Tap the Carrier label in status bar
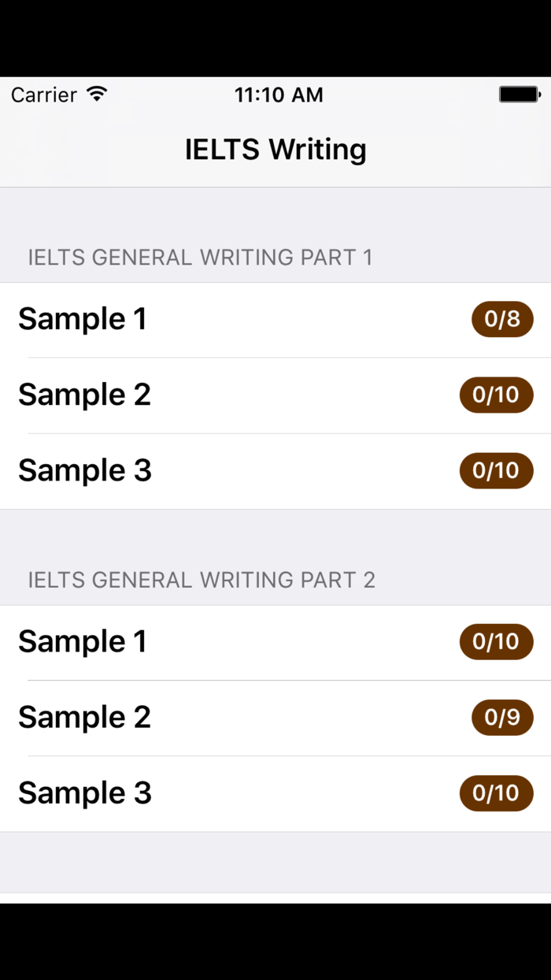The image size is (551, 980). (43, 95)
